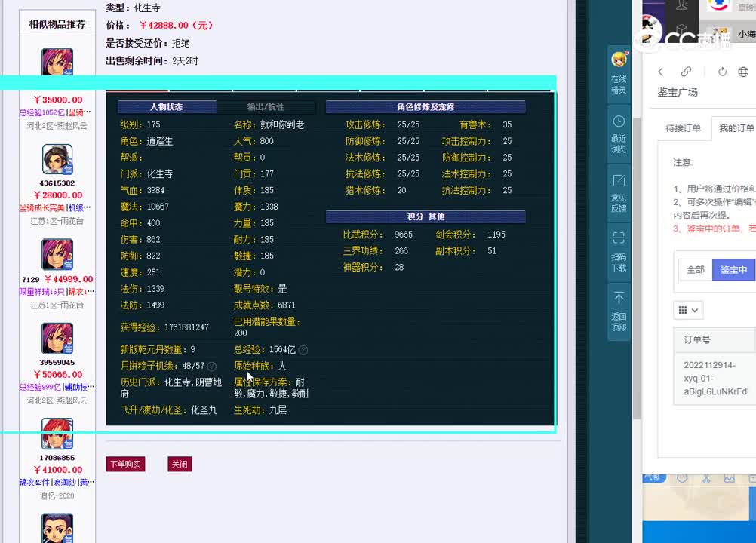756x543 pixels.
Task: Click 获得经验 value 1761881247
Action: (186, 327)
